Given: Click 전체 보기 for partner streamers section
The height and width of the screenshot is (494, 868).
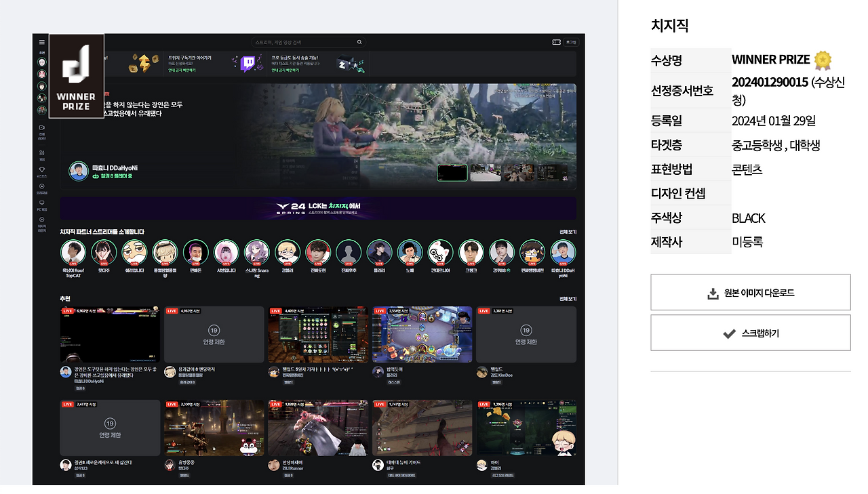Looking at the screenshot, I should (568, 232).
